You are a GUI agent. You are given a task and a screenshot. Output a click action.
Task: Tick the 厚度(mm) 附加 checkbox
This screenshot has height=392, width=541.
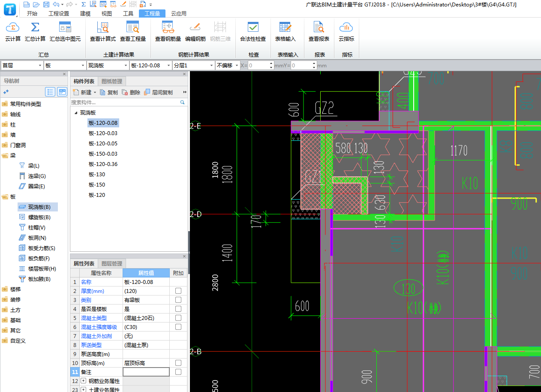pyautogui.click(x=178, y=291)
